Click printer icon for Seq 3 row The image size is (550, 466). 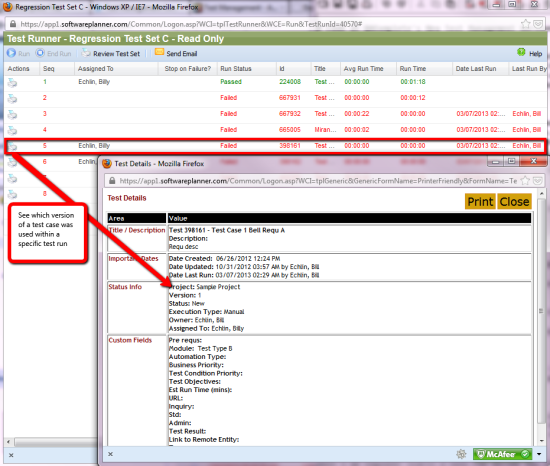point(12,114)
